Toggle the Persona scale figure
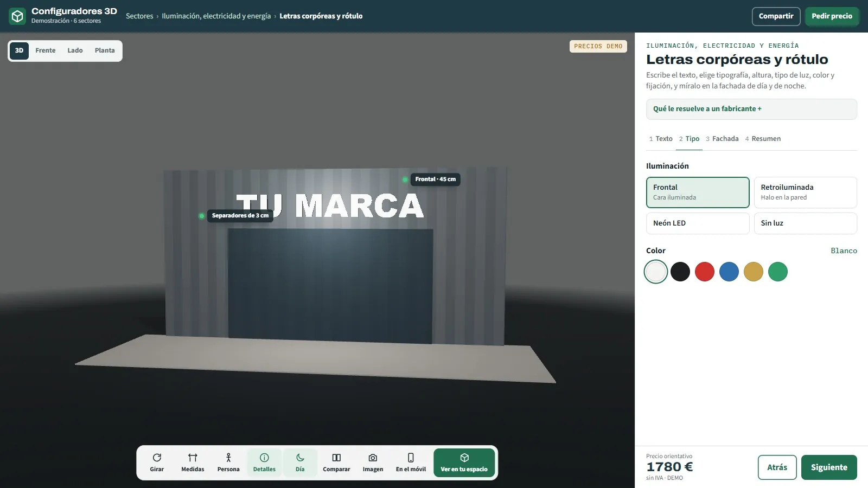868x488 pixels. (x=228, y=463)
